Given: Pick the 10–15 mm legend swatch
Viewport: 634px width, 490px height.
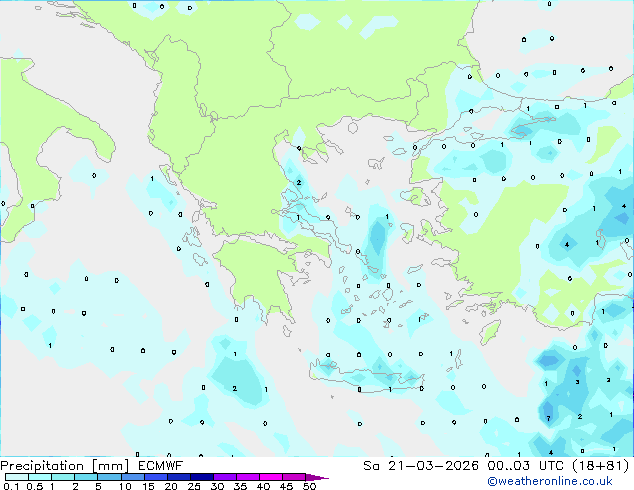Looking at the screenshot, I should pos(132,477).
